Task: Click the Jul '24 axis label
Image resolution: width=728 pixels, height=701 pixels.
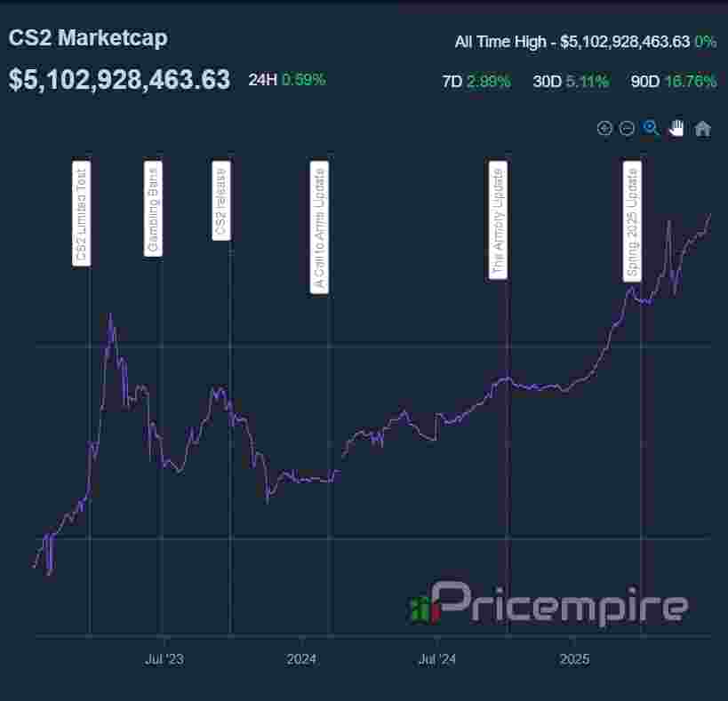Action: 437,658
